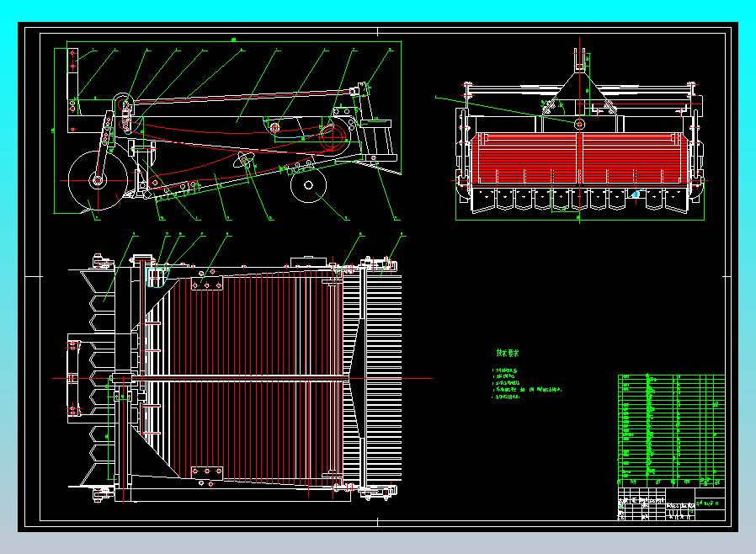Select the side elevation view of the machine
The width and height of the screenshot is (756, 554).
point(226,131)
